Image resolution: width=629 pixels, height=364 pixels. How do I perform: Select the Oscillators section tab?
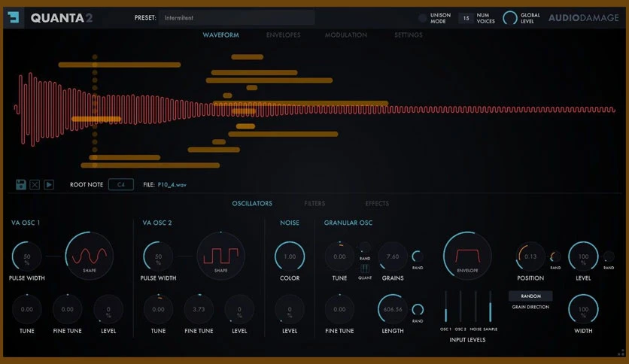(252, 203)
